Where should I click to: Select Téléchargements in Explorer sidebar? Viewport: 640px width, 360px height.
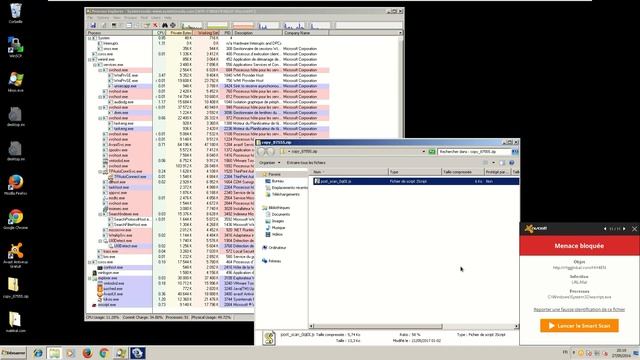coord(282,194)
